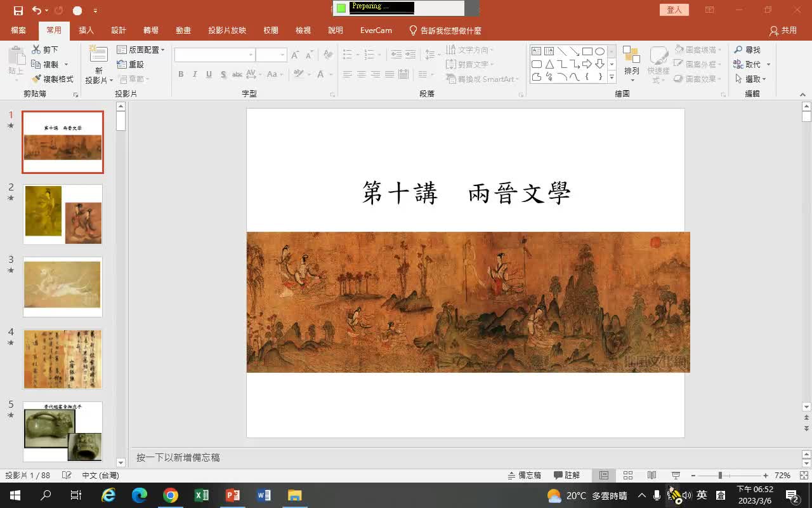
Task: Click the Undo arrow icon
Action: 36,11
